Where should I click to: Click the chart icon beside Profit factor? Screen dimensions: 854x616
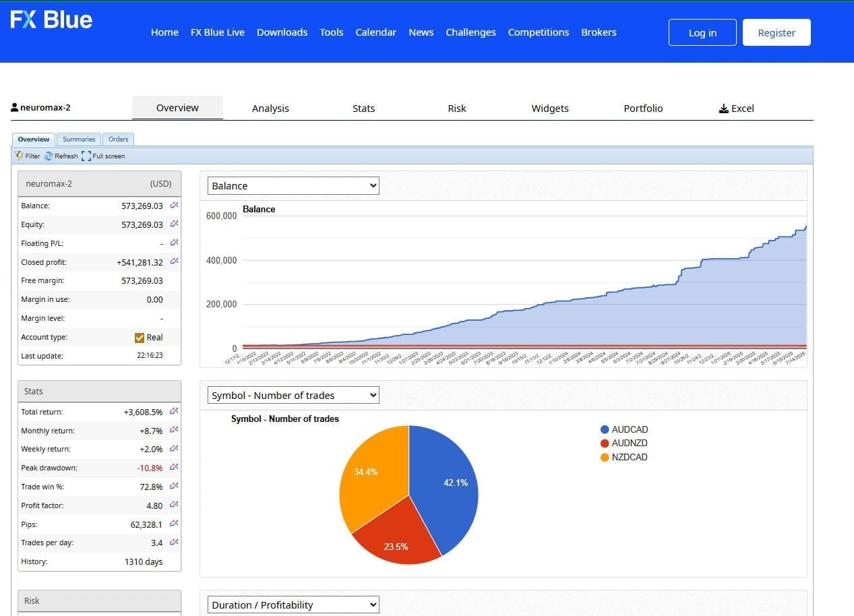pyautogui.click(x=174, y=505)
